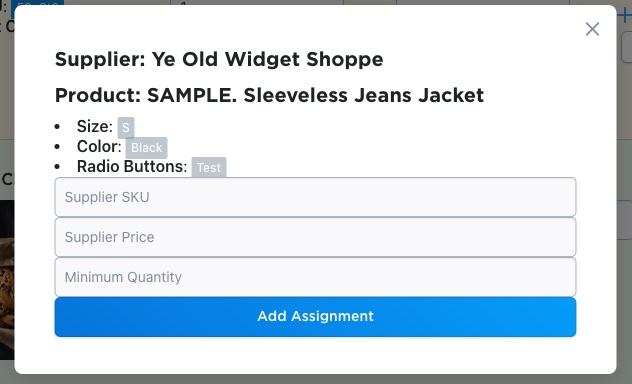The height and width of the screenshot is (384, 632).
Task: Click the dimmed backdrop below the dialog
Action: 316,379
